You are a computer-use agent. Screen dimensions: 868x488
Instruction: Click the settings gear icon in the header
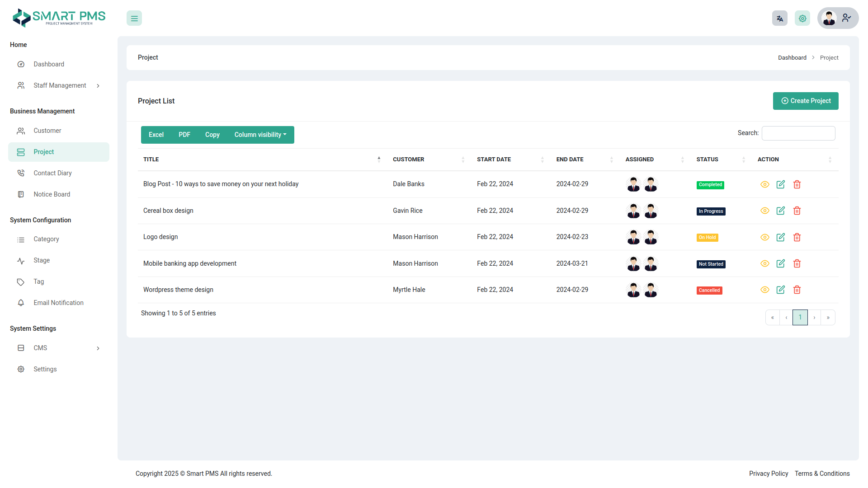802,18
